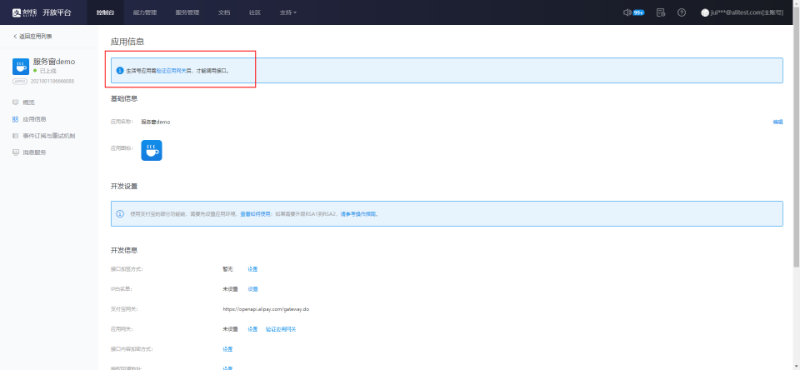800x370 pixels.
Task: Go to 社区 in the top bar
Action: (255, 12)
